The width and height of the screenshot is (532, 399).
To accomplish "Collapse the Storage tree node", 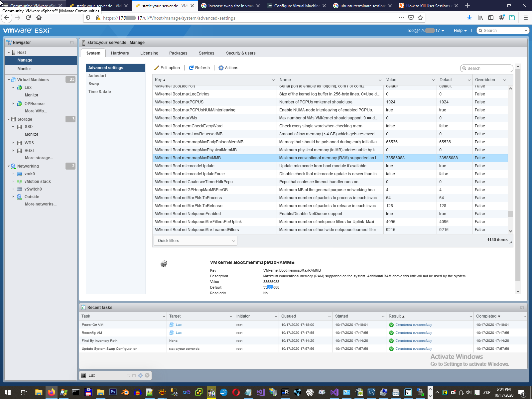I will (x=9, y=119).
